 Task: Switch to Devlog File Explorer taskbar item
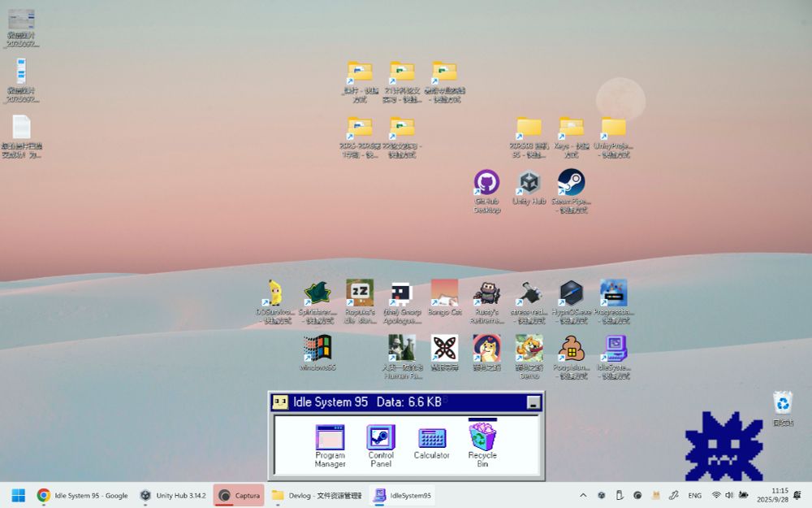(x=317, y=496)
